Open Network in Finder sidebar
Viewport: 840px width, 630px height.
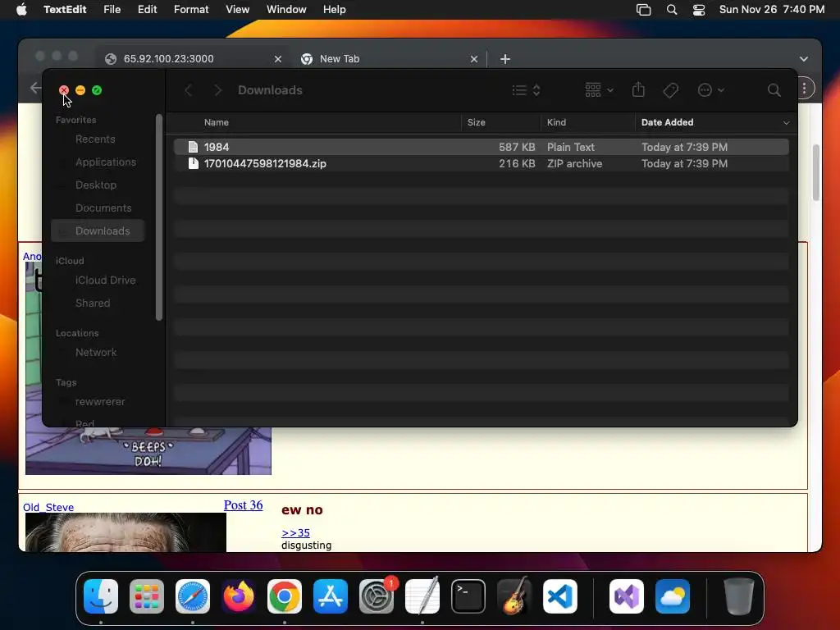pyautogui.click(x=95, y=353)
